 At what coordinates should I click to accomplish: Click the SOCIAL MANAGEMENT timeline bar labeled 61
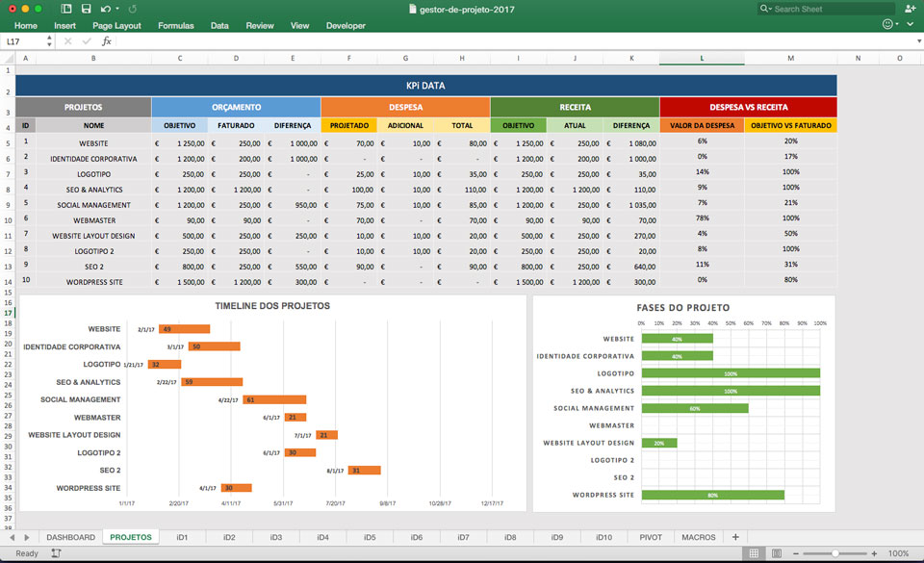(x=274, y=399)
